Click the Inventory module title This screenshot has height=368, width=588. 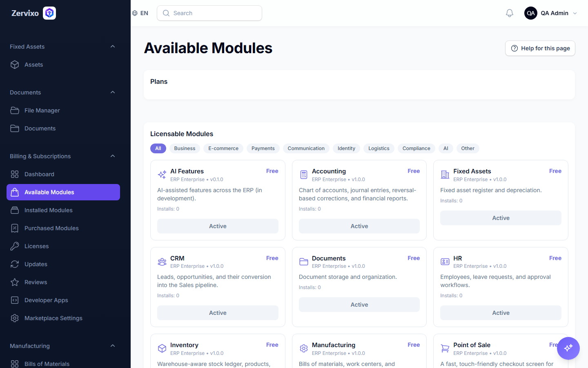pos(184,345)
